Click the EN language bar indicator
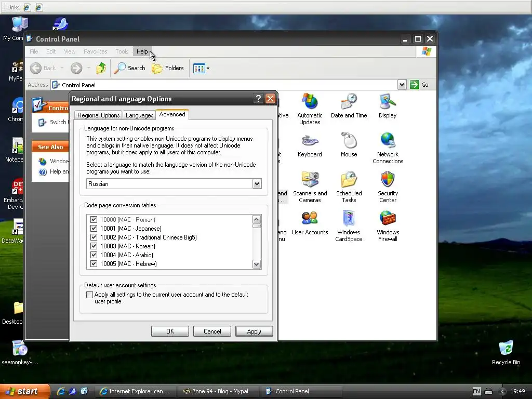 [x=476, y=391]
